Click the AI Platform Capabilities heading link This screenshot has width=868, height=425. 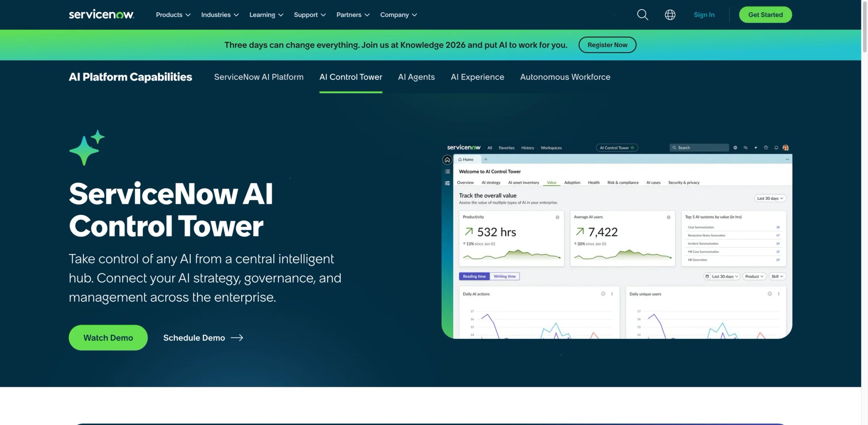[x=131, y=77]
